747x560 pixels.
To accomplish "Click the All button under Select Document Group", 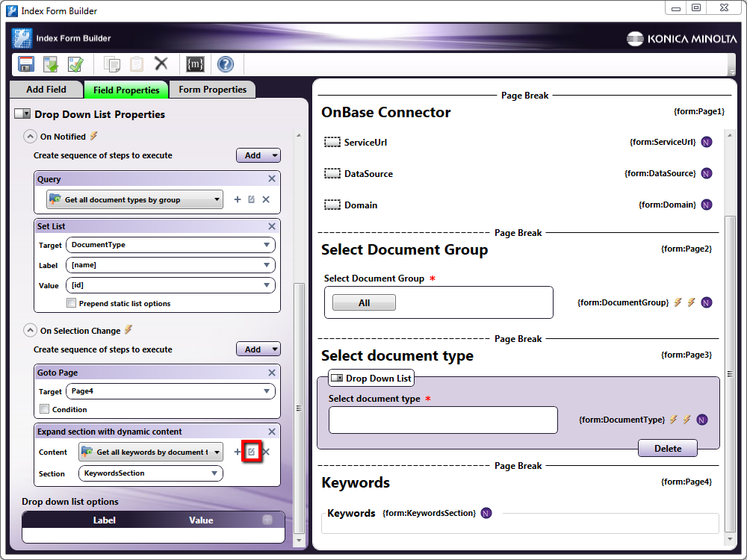I will [363, 301].
